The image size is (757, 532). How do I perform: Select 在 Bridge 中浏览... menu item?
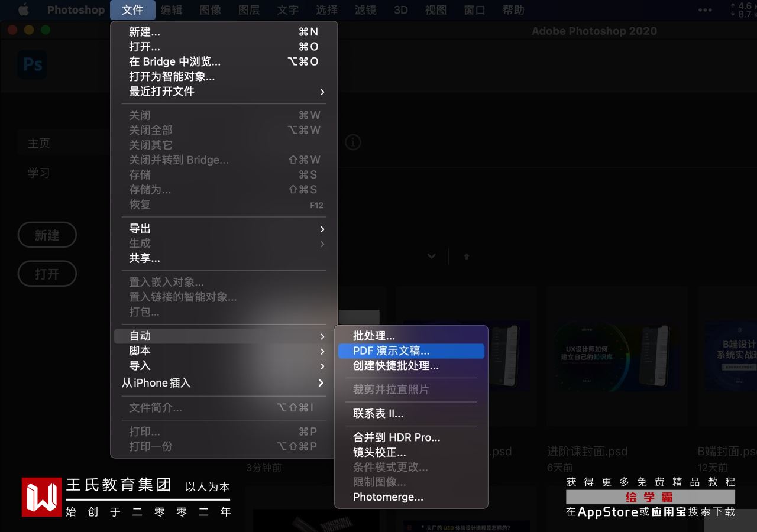224,61
